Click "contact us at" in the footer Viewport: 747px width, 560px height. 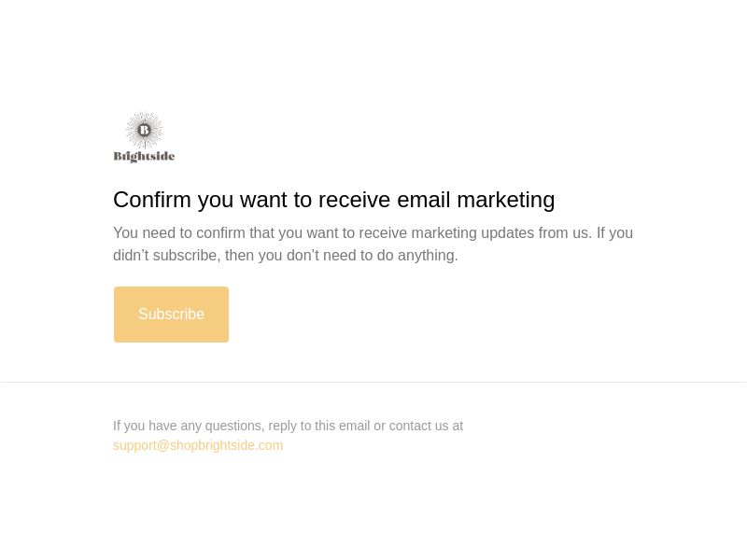tap(426, 426)
